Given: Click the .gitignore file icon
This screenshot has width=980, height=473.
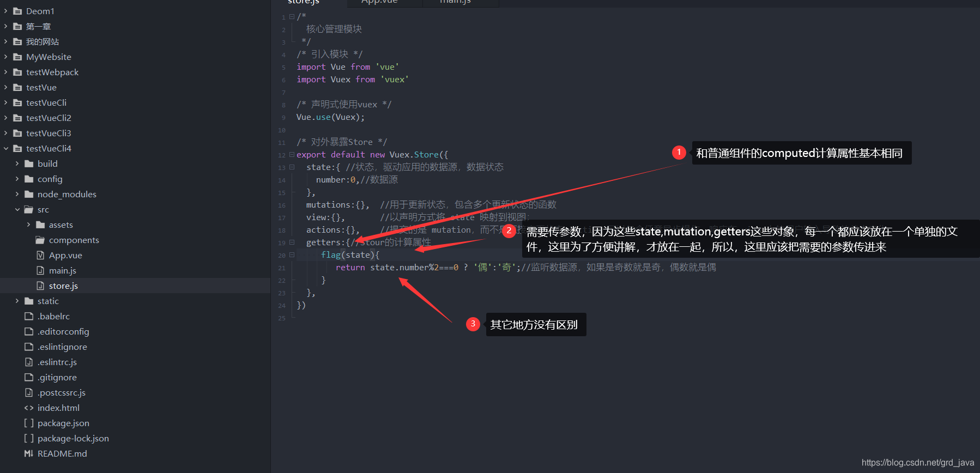Looking at the screenshot, I should (29, 377).
